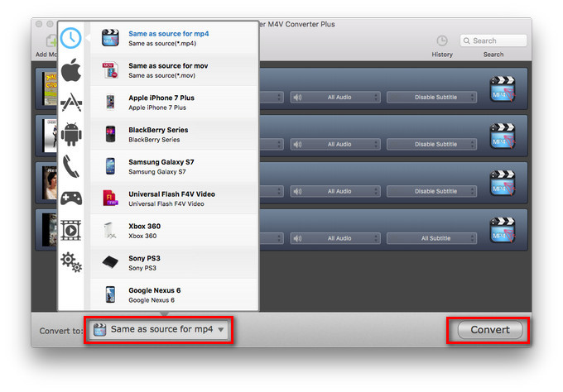Open the Convert to format dropdown
563x392 pixels.
[159, 329]
